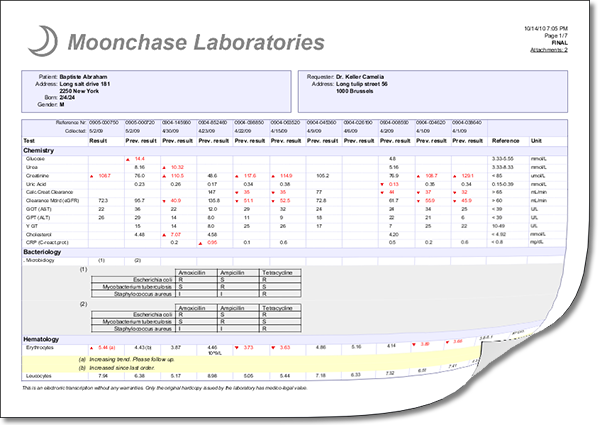Select 'Mycobacterium tuberculosis' in antibiogram (1)
Screen dimensions: 600x425
(137, 287)
